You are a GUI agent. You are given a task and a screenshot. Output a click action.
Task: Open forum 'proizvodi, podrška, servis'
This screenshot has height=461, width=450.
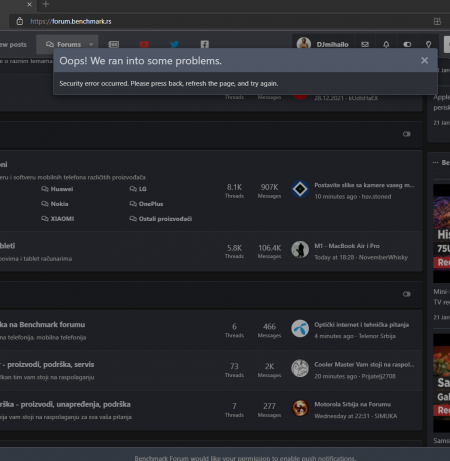51,364
